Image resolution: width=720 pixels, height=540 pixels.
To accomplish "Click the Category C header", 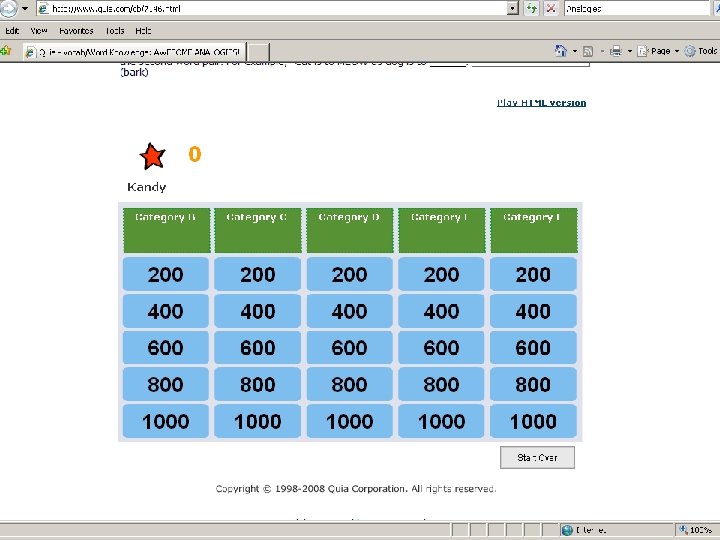I will tap(258, 230).
